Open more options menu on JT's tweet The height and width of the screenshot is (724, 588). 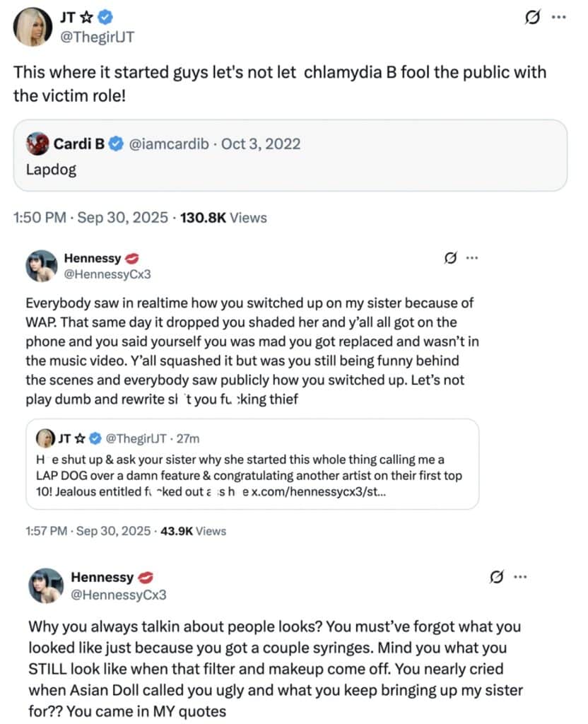tap(559, 18)
